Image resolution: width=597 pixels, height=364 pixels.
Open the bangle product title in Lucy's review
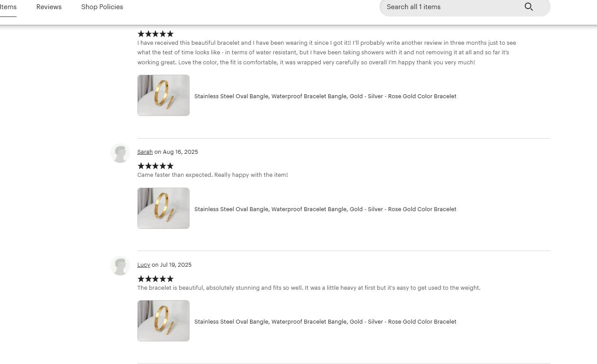[x=325, y=321]
